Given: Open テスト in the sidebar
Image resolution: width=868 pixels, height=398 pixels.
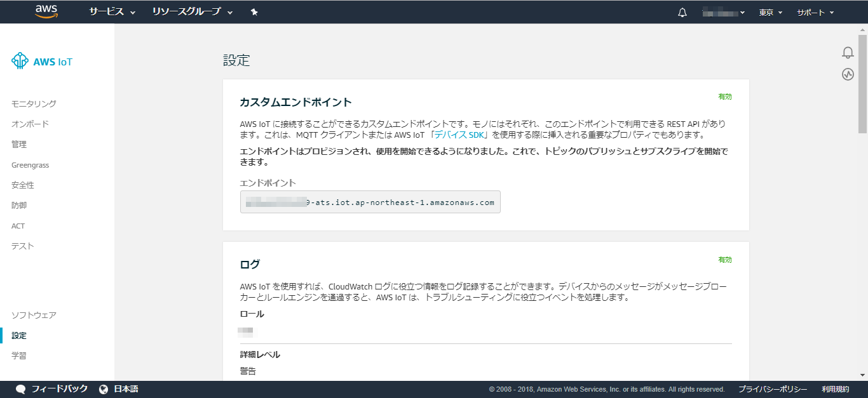Looking at the screenshot, I should (23, 246).
